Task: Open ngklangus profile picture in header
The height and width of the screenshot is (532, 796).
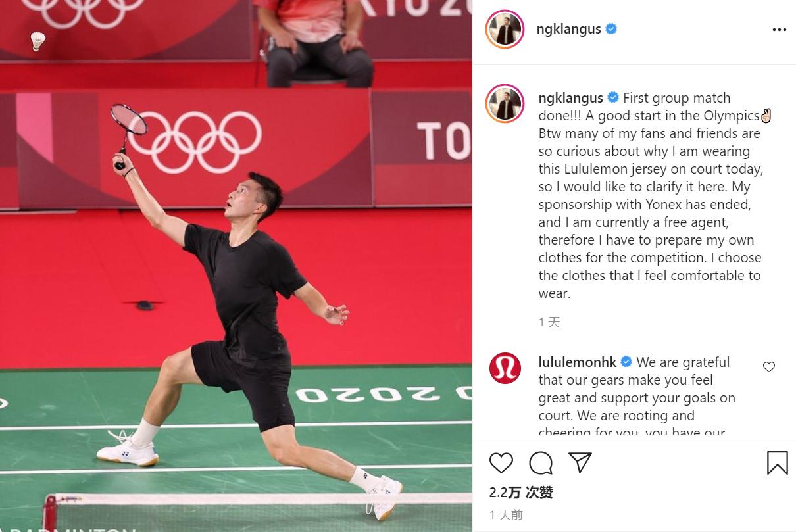Action: pyautogui.click(x=505, y=30)
